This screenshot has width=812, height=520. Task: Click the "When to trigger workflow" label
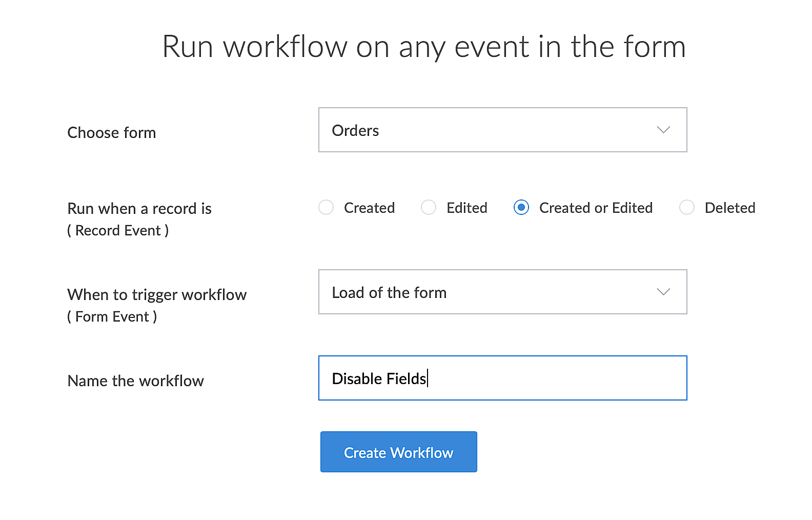pos(157,295)
